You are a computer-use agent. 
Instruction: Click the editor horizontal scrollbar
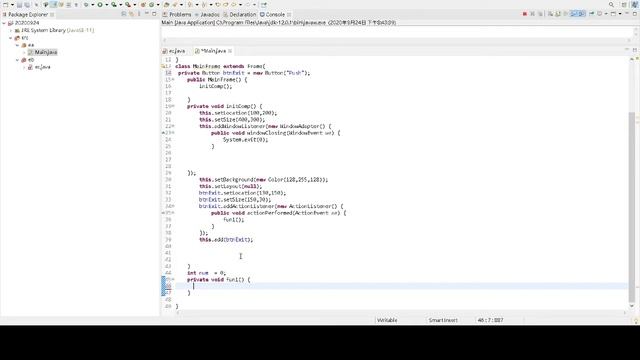401,312
